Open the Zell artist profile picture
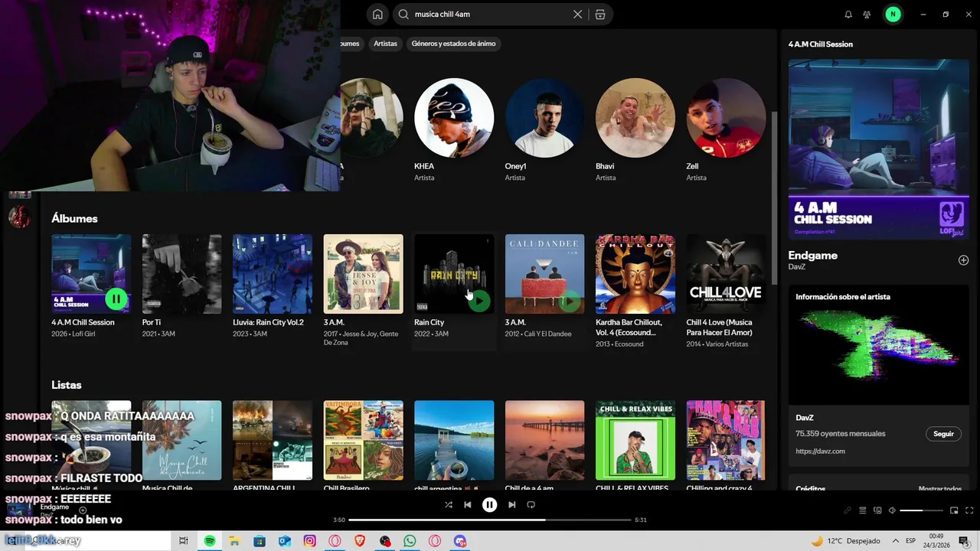 [726, 118]
